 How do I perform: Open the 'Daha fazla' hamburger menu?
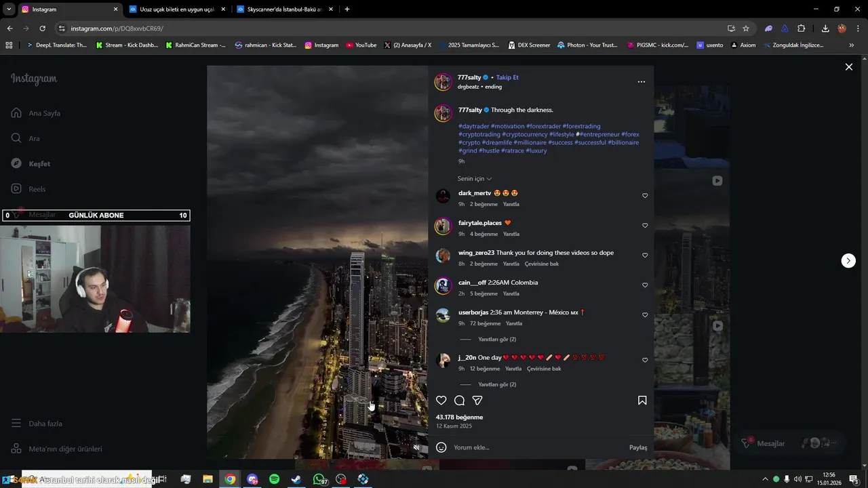pos(16,424)
